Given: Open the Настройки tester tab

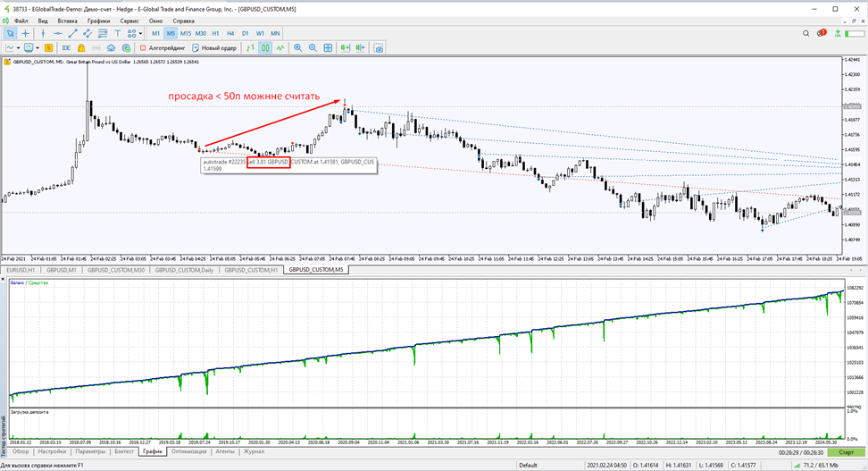Looking at the screenshot, I should [x=52, y=451].
